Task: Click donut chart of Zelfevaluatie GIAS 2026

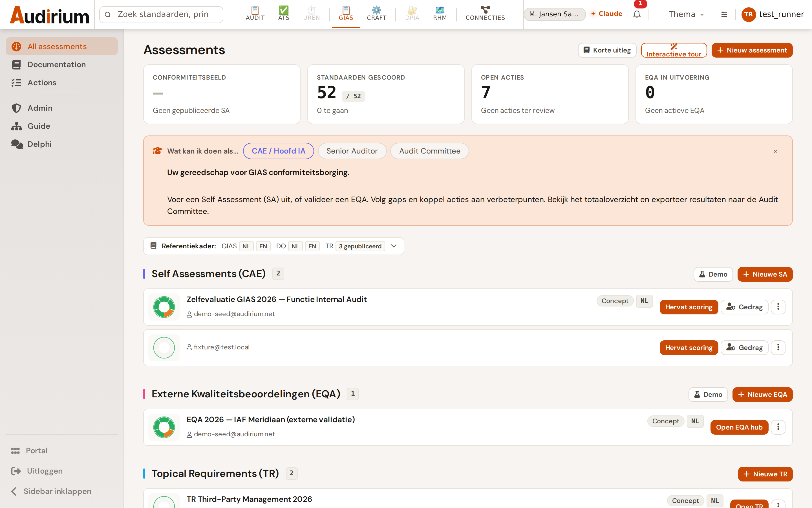Action: coord(164,307)
